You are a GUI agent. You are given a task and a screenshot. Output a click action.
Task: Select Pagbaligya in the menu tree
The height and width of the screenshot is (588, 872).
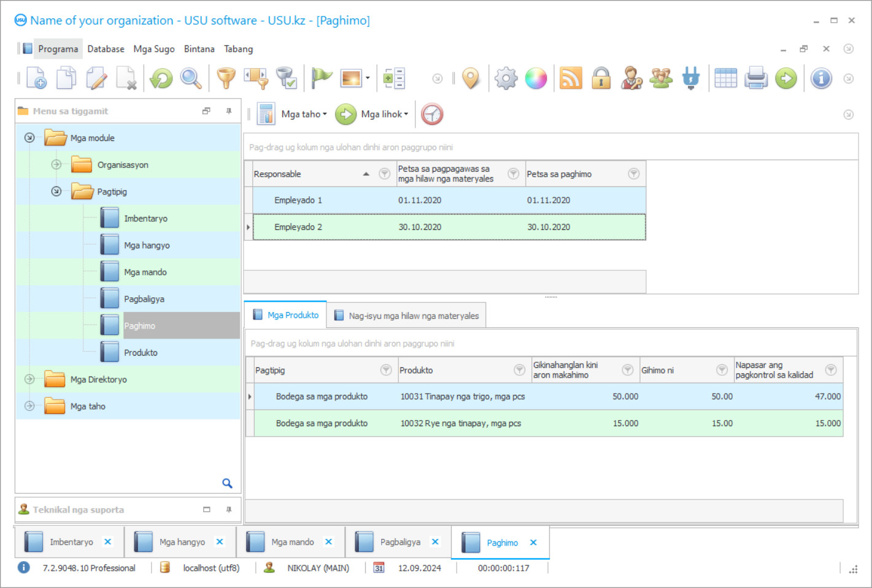[x=144, y=299]
